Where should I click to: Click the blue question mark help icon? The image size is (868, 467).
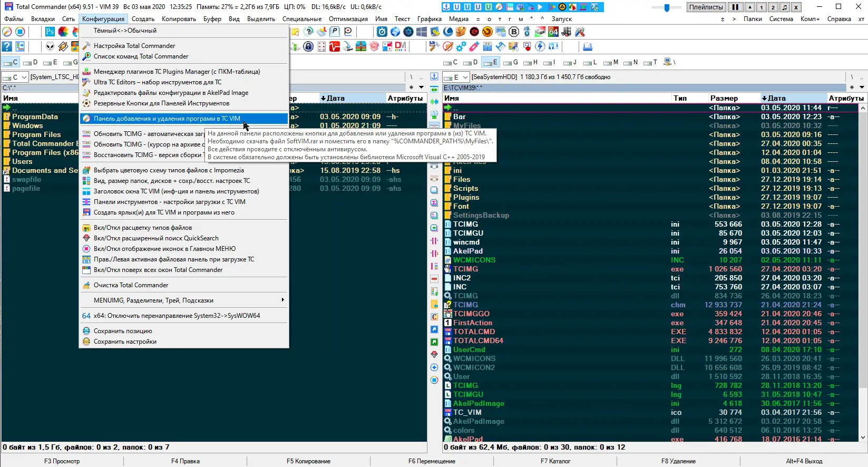pyautogui.click(x=7, y=46)
